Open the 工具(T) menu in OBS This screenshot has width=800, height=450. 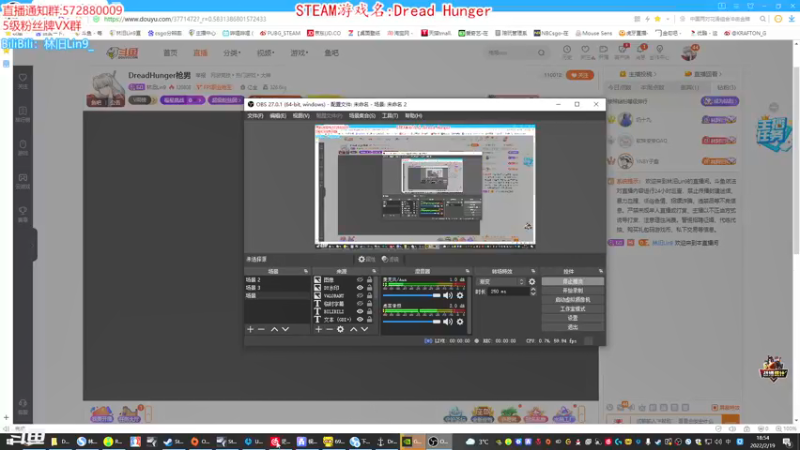pyautogui.click(x=390, y=116)
